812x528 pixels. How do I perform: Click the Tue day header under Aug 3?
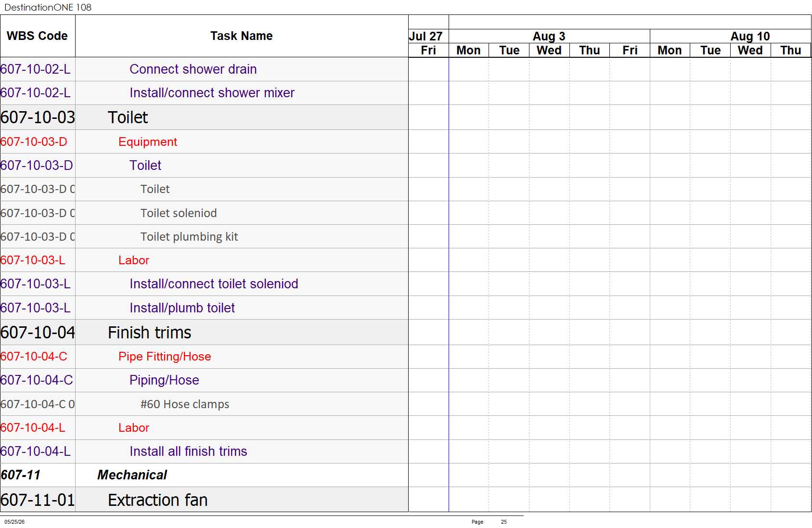coord(509,50)
